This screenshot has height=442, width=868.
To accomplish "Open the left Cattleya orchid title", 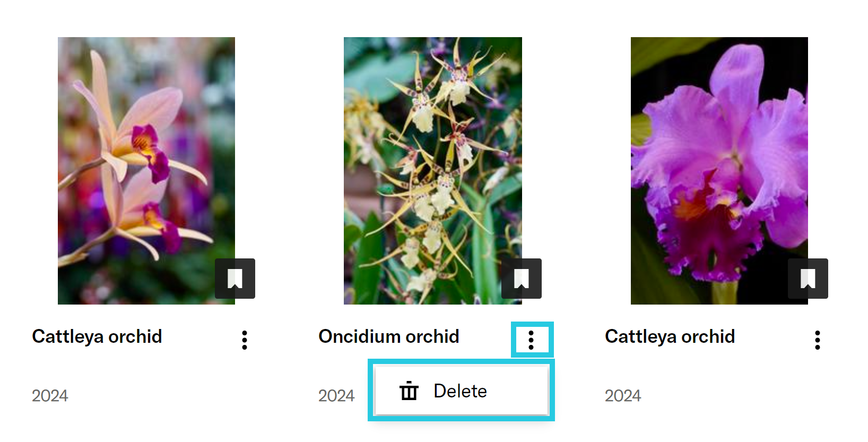I will [98, 336].
